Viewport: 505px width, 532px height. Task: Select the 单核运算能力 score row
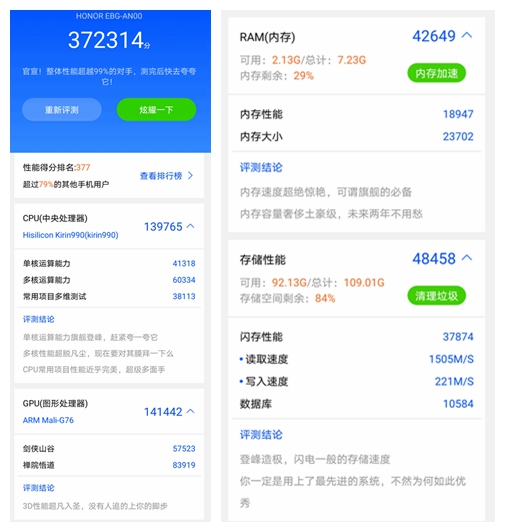pos(109,263)
